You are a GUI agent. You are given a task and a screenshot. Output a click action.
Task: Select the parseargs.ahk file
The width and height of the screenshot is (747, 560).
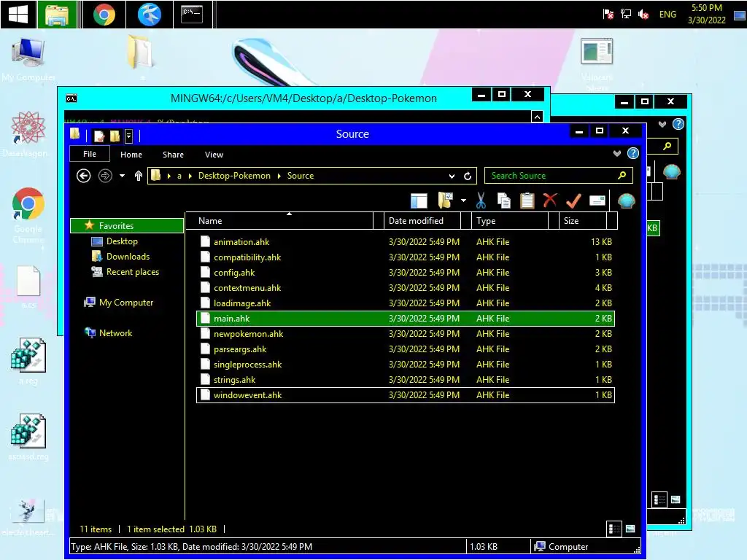click(x=406, y=349)
